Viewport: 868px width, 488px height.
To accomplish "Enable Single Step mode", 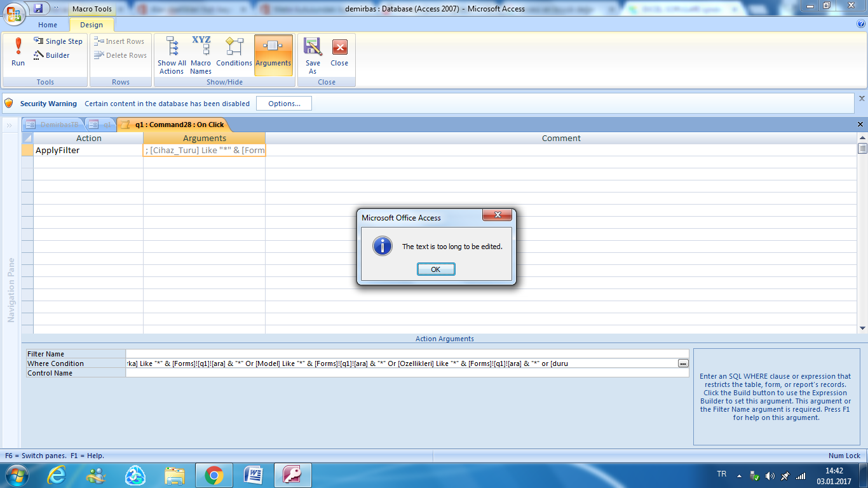I will pyautogui.click(x=58, y=41).
